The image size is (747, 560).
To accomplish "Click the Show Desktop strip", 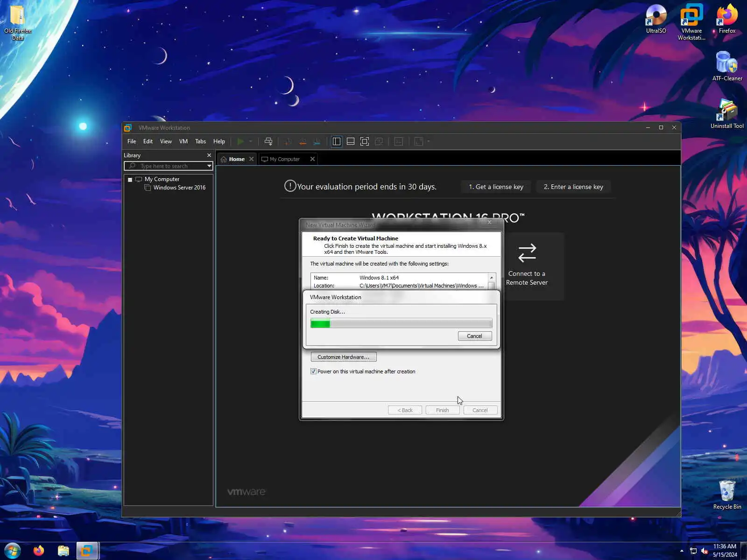I will click(x=744, y=551).
